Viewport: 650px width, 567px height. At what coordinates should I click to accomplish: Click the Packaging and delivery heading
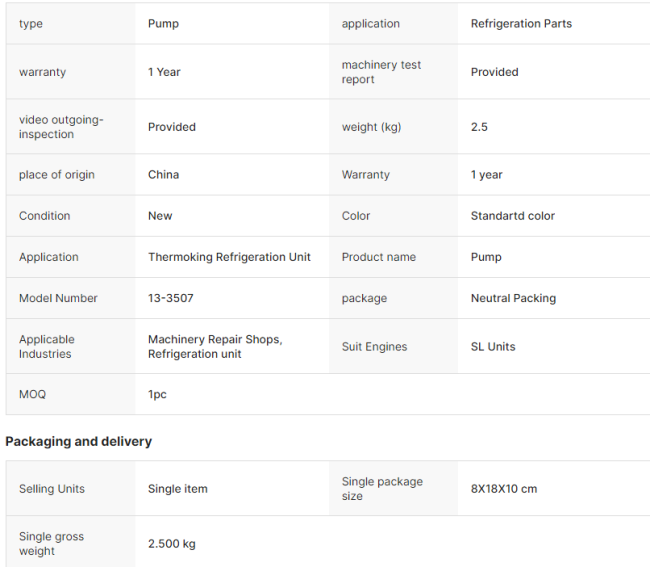(79, 441)
